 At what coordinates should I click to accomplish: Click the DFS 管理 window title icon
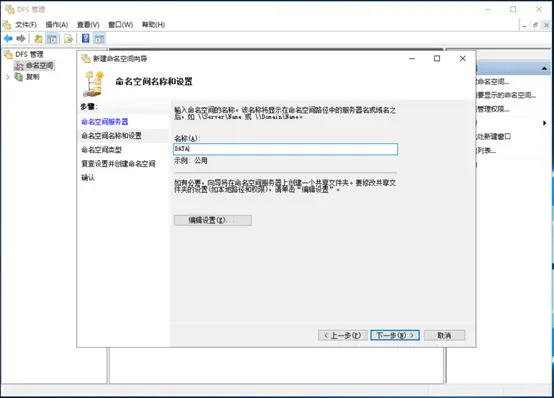coord(10,9)
